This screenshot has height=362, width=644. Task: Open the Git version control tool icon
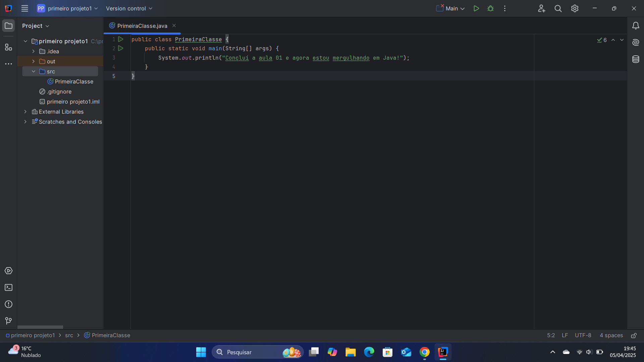pyautogui.click(x=8, y=321)
